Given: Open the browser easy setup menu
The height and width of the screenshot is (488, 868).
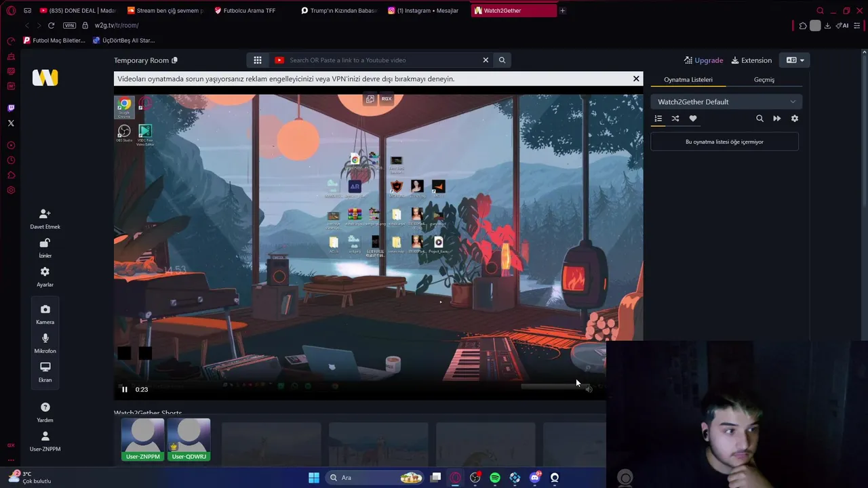Looking at the screenshot, I should coord(857,26).
